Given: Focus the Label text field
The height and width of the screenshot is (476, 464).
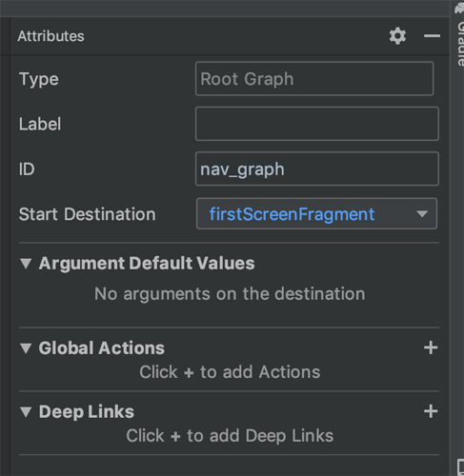Looking at the screenshot, I should point(317,124).
